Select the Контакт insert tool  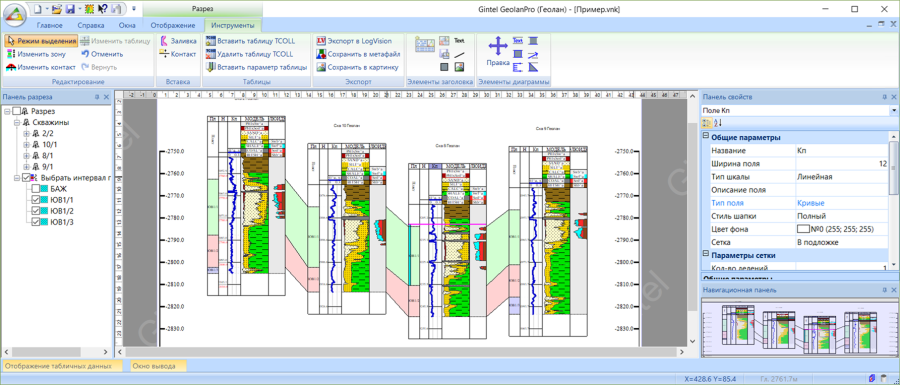pos(178,54)
